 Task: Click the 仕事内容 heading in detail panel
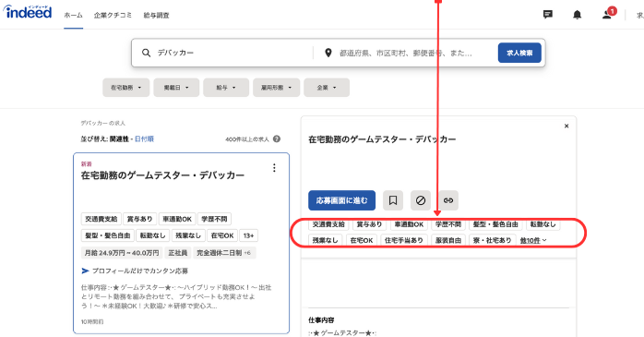coord(321,319)
